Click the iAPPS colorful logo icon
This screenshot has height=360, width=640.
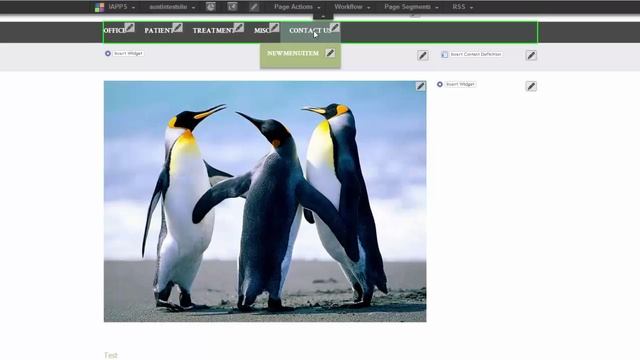[99, 7]
